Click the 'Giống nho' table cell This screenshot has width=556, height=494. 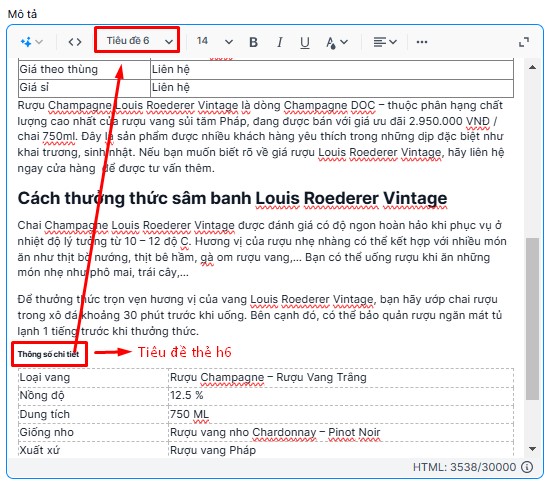93,432
